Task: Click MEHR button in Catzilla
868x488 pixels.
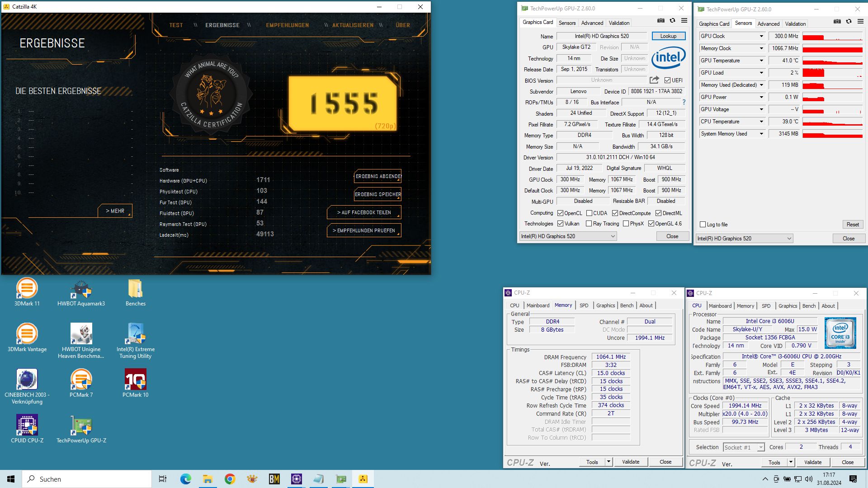Action: click(x=115, y=211)
